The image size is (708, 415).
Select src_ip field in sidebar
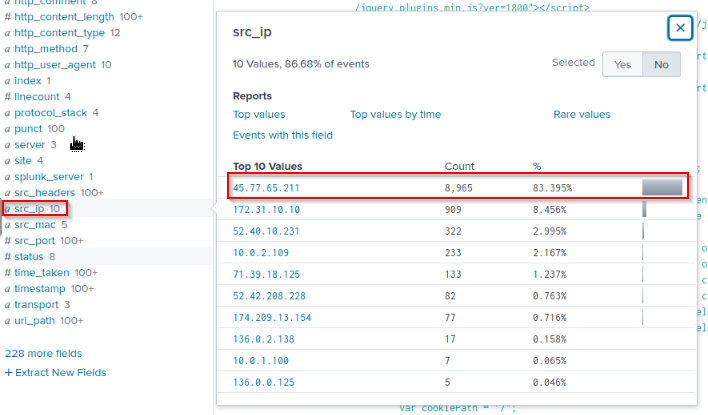29,209
